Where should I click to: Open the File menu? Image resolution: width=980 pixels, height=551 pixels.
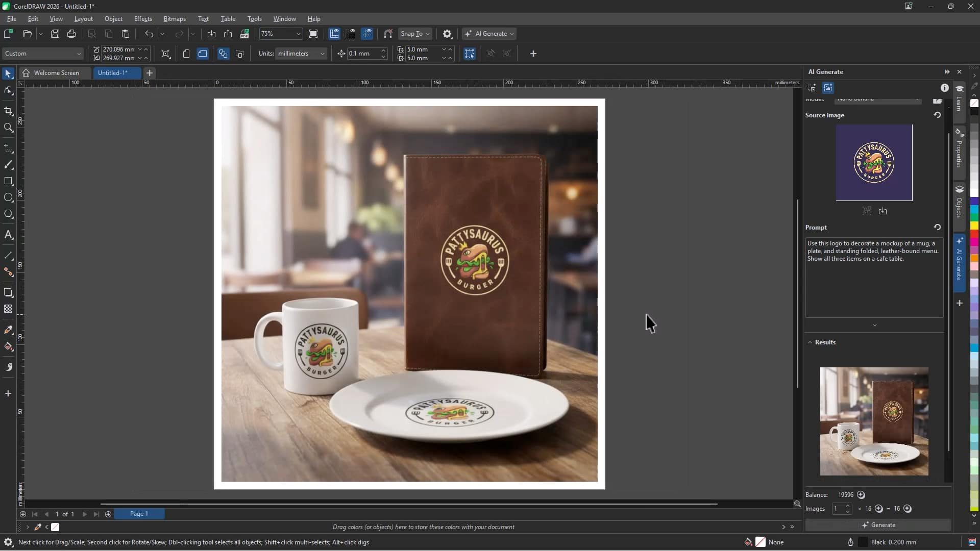point(12,19)
